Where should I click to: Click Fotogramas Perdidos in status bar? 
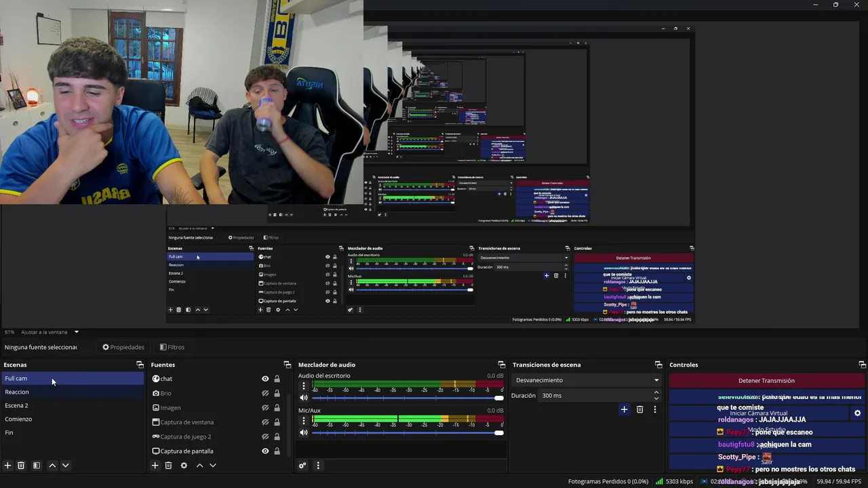tap(608, 481)
